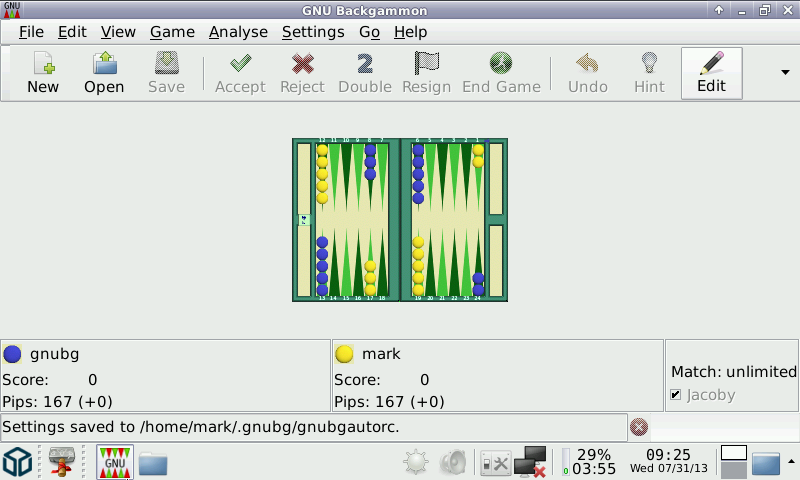Image resolution: width=800 pixels, height=480 pixels.
Task: Click blue checkers on point 8
Action: point(370,162)
